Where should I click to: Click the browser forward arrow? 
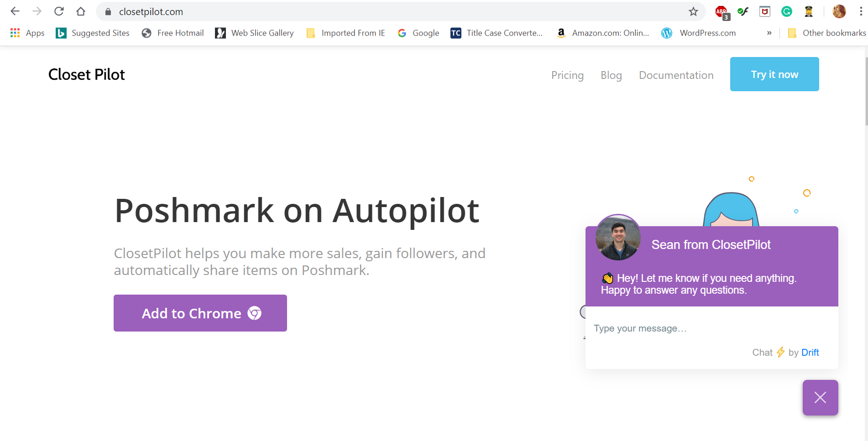pos(37,11)
